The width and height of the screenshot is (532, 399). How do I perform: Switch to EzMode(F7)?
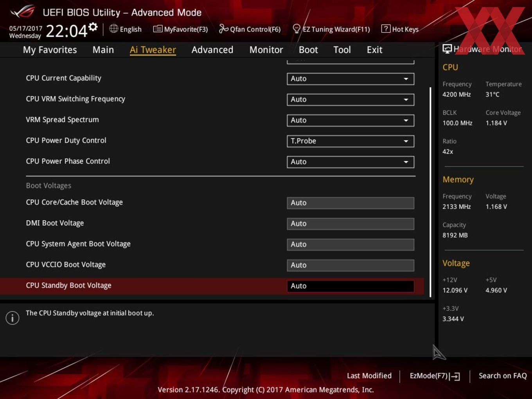coord(435,376)
